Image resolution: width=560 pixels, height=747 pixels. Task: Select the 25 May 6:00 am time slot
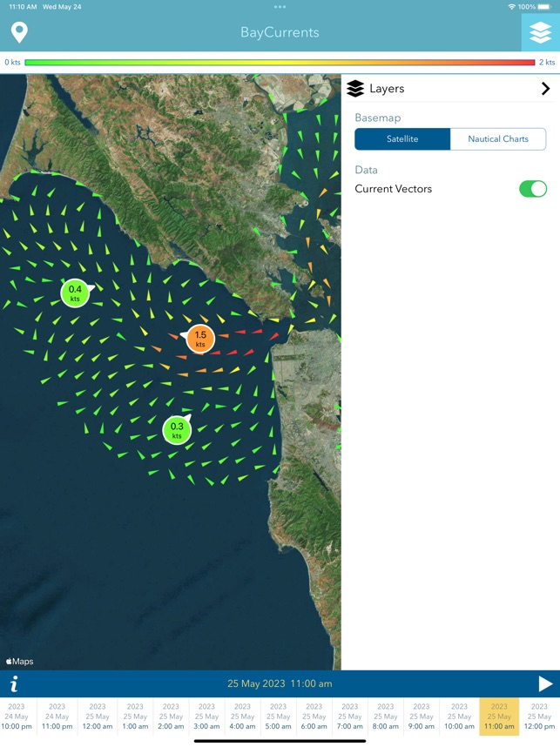(314, 717)
